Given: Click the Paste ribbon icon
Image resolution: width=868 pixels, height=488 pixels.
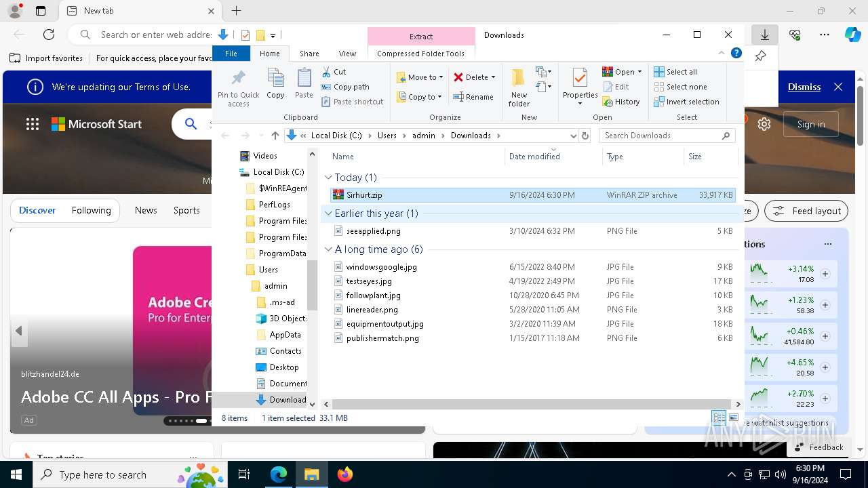Looking at the screenshot, I should pyautogui.click(x=304, y=84).
